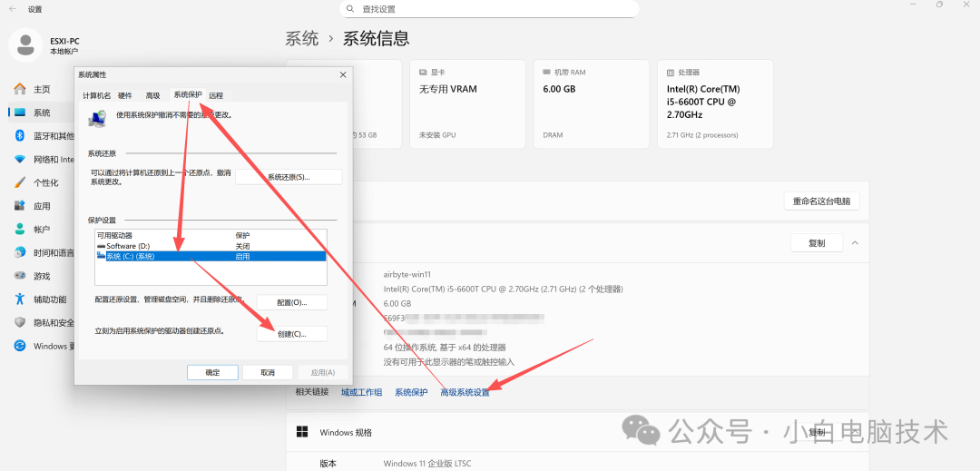Select the Software (D:) drive in the list
The width and height of the screenshot is (980, 471).
(128, 246)
